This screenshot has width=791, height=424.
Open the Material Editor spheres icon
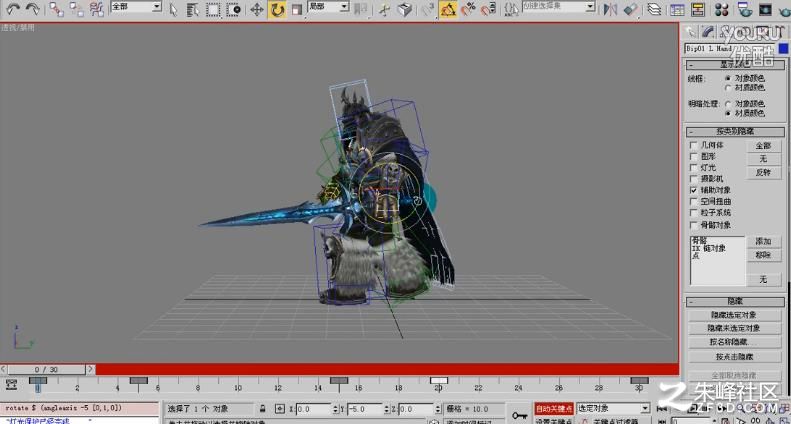722,9
